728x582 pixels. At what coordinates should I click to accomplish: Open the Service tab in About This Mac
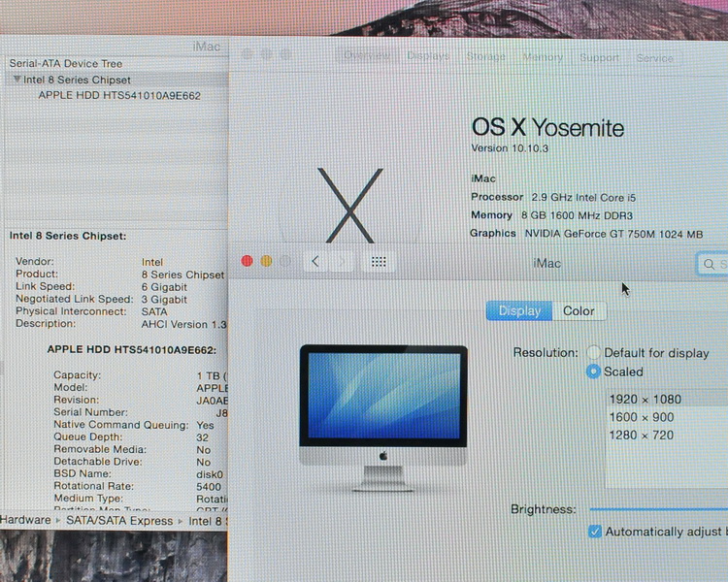654,58
